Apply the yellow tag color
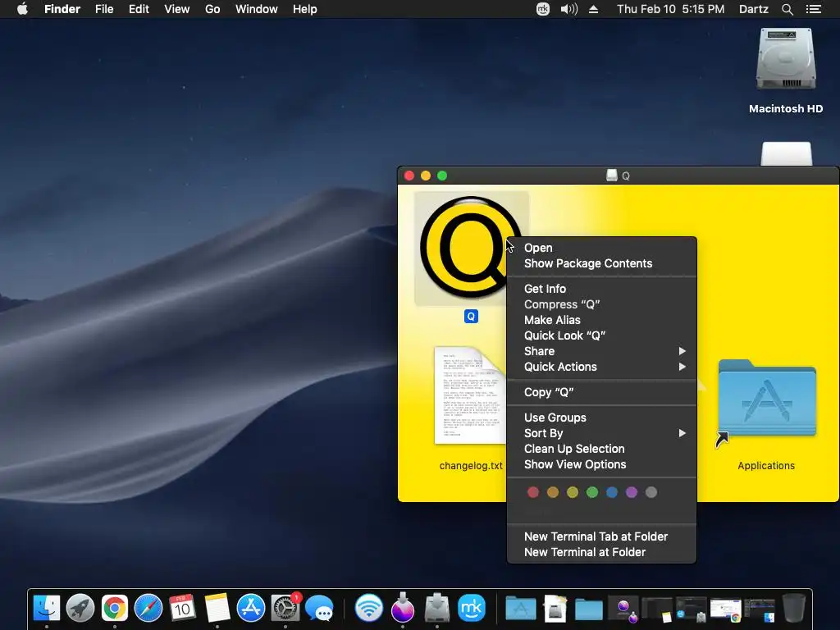Image resolution: width=840 pixels, height=630 pixels. coord(573,492)
